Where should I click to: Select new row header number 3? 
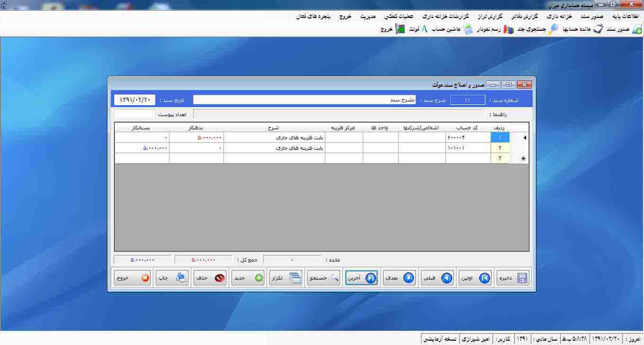tap(500, 158)
